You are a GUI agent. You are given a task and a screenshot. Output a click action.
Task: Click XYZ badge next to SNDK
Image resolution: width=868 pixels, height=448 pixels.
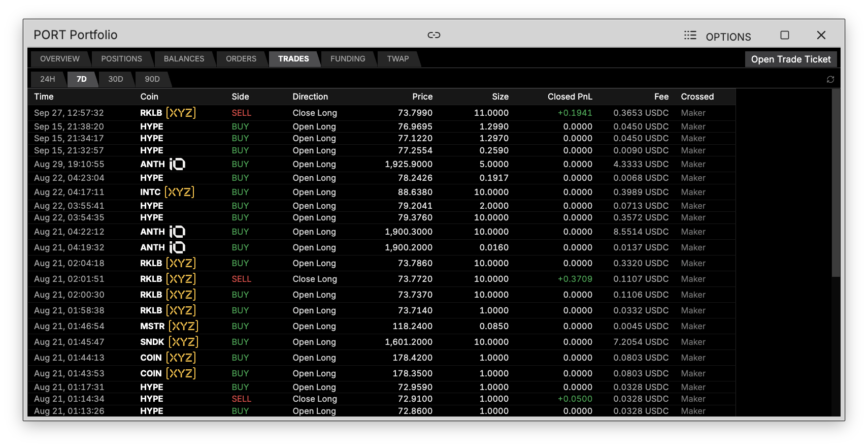(x=183, y=342)
